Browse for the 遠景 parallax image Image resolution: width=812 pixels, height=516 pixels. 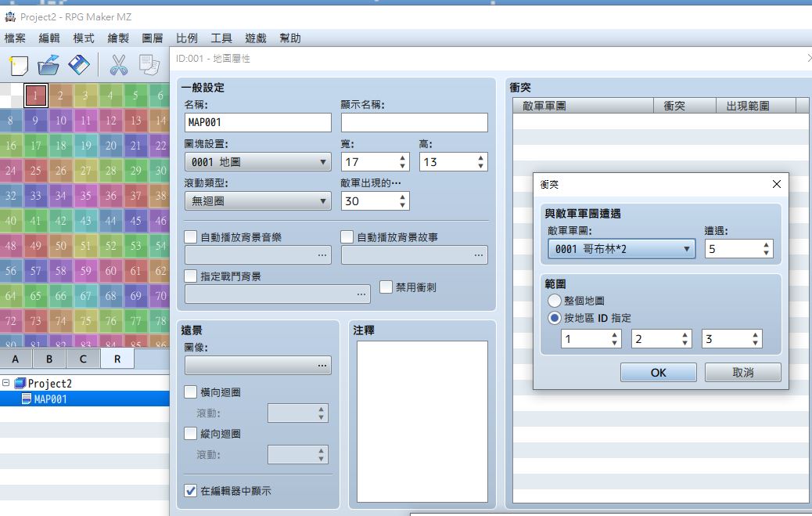tap(322, 365)
